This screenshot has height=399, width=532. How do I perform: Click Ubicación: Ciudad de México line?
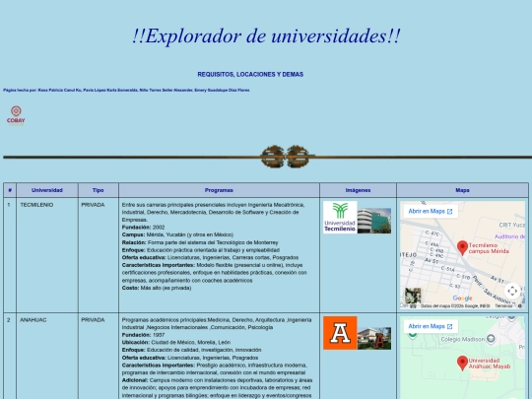(x=176, y=342)
